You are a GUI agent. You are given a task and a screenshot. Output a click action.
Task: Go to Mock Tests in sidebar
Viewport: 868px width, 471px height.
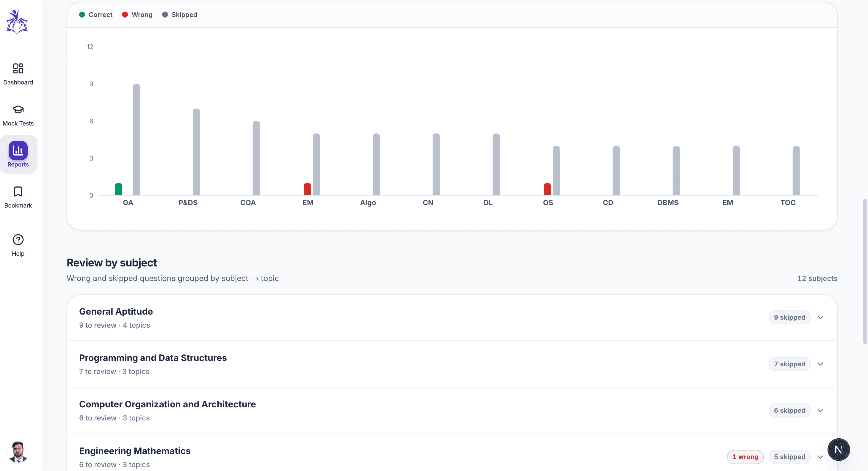pyautogui.click(x=18, y=115)
